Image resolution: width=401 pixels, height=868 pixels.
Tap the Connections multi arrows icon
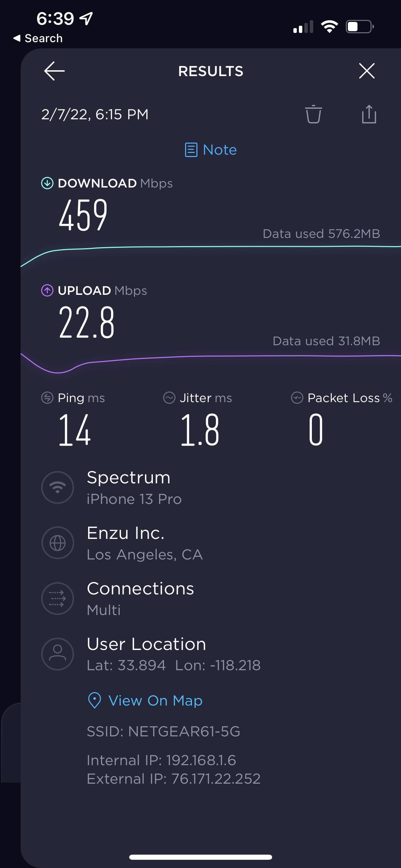(x=58, y=598)
